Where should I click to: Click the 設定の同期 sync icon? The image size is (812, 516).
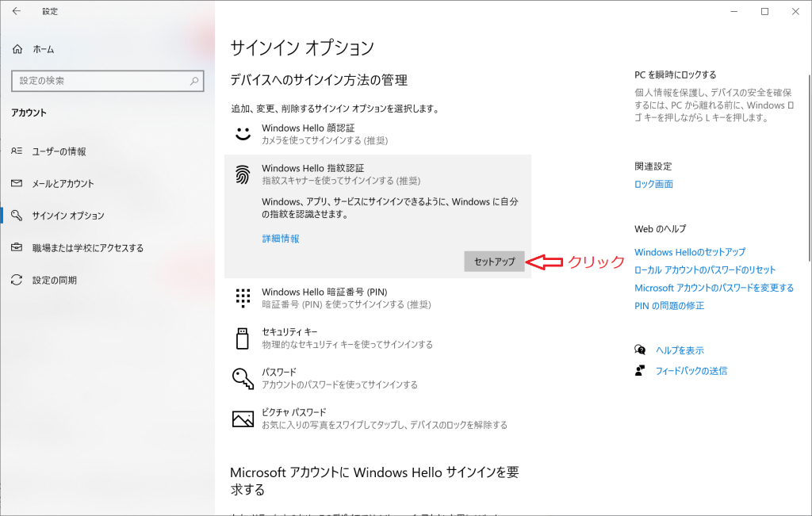17,280
